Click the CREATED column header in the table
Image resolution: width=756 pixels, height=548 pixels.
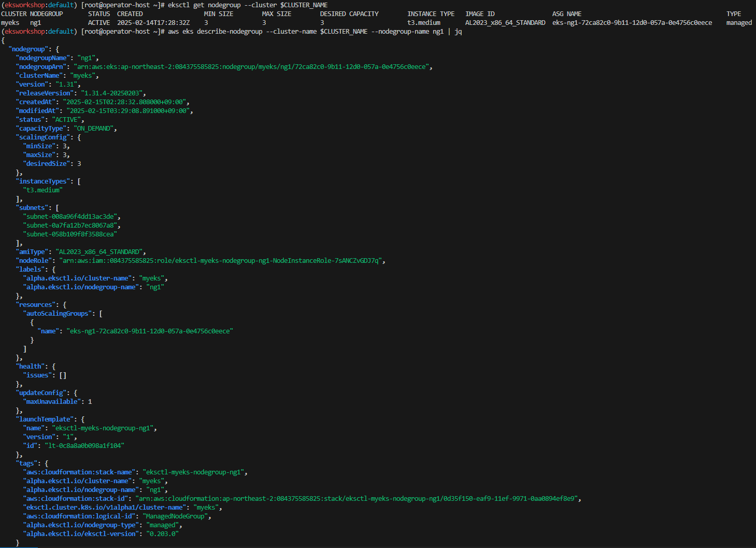[130, 14]
